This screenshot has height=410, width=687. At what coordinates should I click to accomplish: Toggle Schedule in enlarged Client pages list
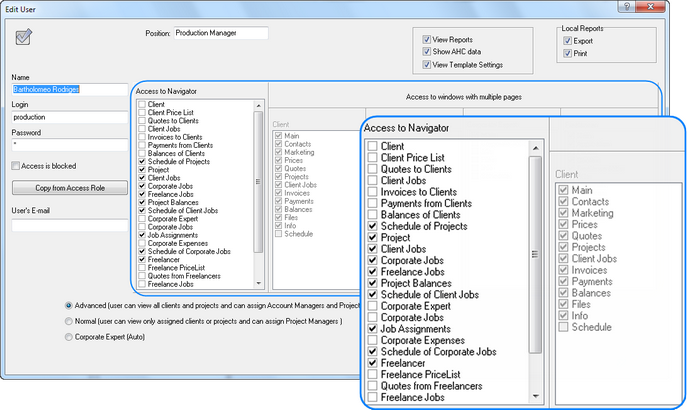tap(563, 327)
